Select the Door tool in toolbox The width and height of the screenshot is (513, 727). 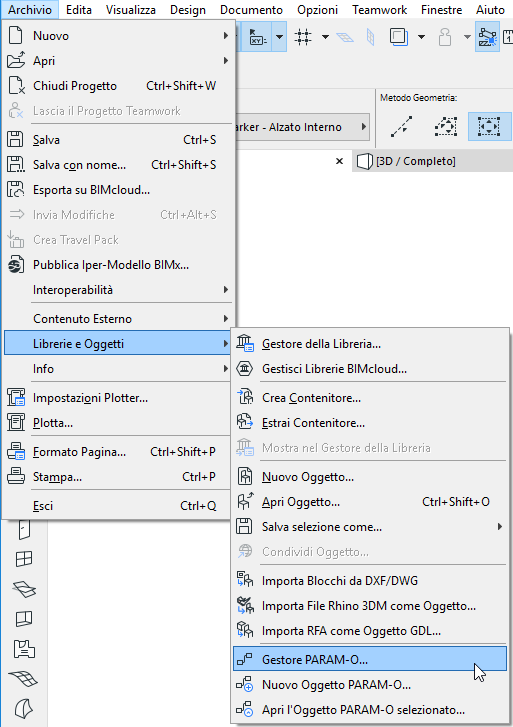click(24, 530)
